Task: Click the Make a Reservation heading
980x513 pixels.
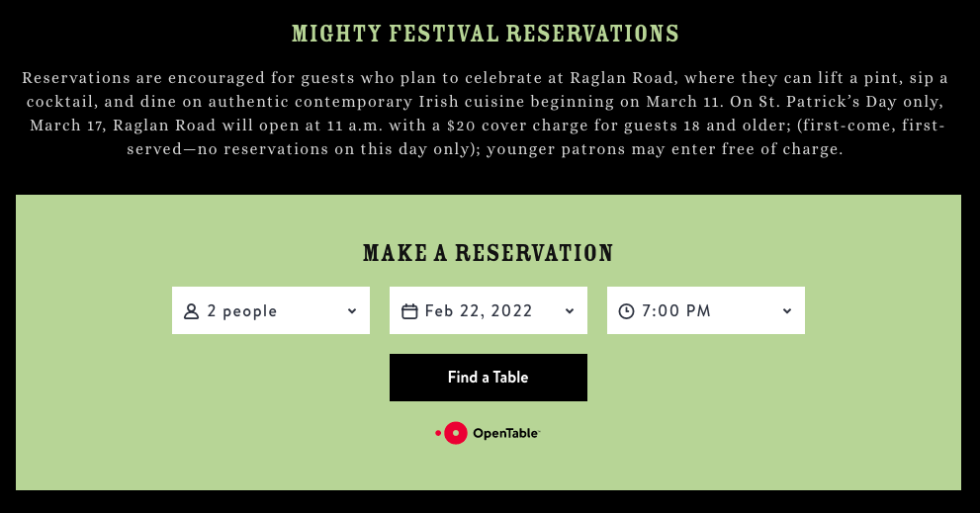Action: (489, 253)
